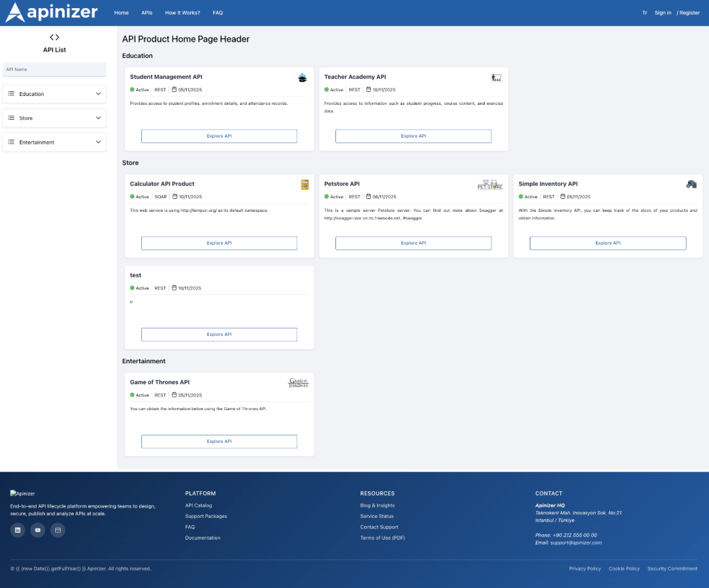Image resolution: width=709 pixels, height=588 pixels.
Task: Go to How It Works? page
Action: point(183,13)
